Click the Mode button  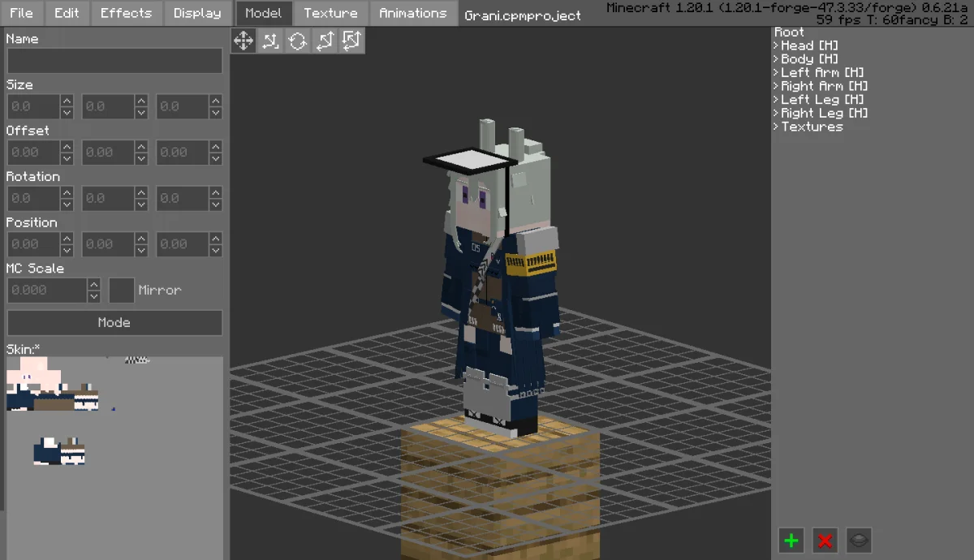pos(114,322)
